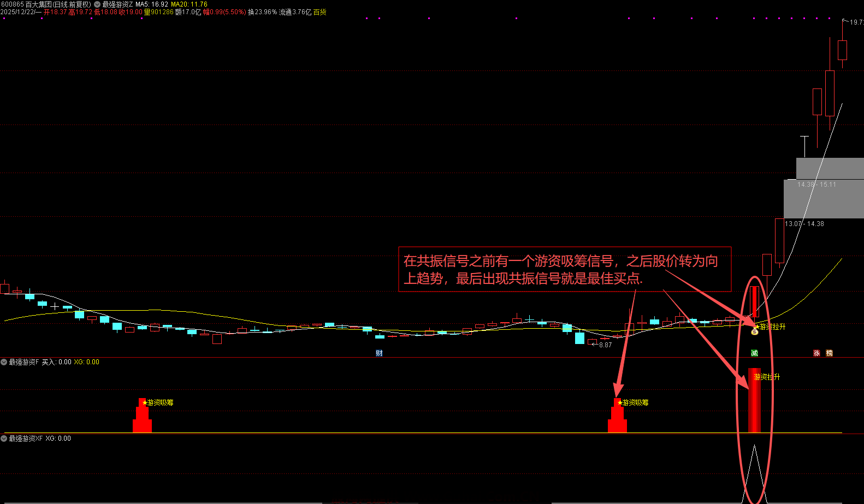The height and width of the screenshot is (504, 864).
Task: Click the white spike in 最强游资XF panel
Action: point(754,474)
